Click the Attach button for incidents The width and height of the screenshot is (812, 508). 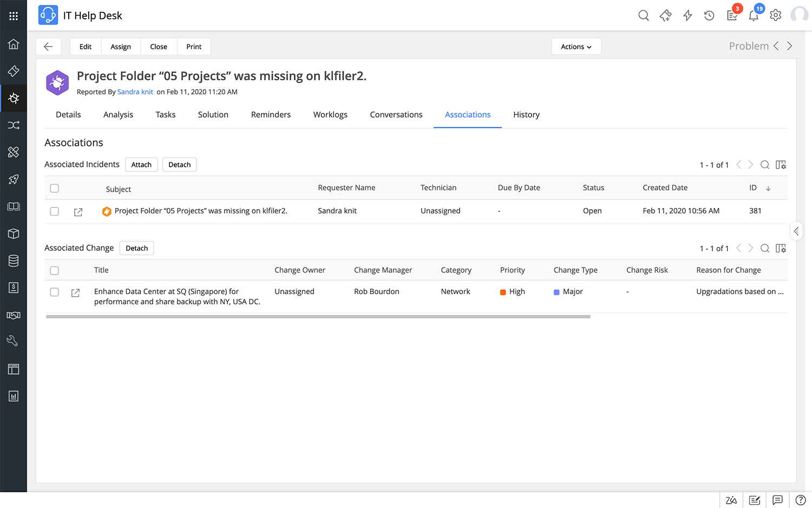coord(141,165)
